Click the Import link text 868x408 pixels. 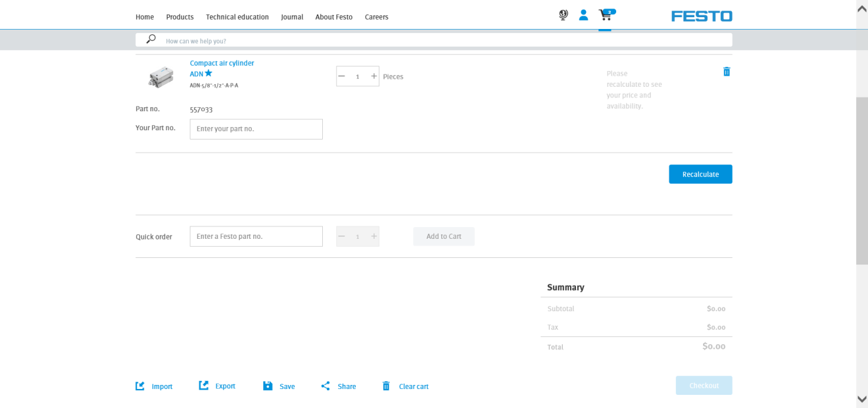click(162, 386)
